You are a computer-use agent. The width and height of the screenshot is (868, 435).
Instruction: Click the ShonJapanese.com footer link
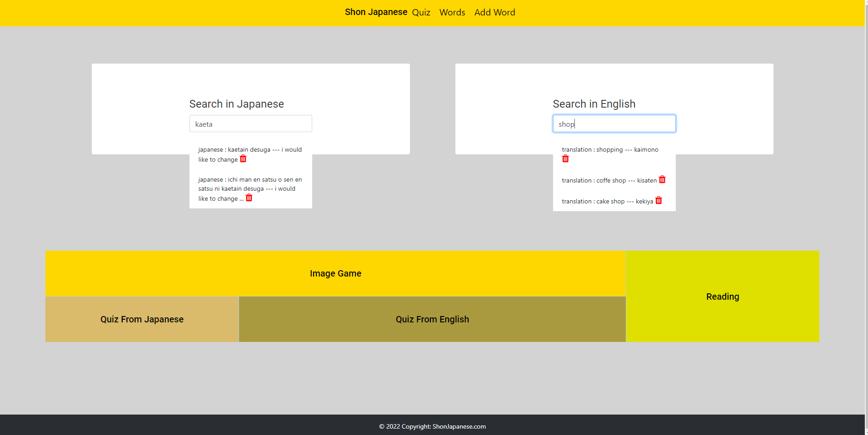[459, 426]
